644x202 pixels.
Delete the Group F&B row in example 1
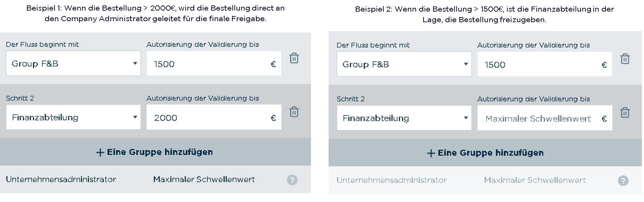coord(294,58)
